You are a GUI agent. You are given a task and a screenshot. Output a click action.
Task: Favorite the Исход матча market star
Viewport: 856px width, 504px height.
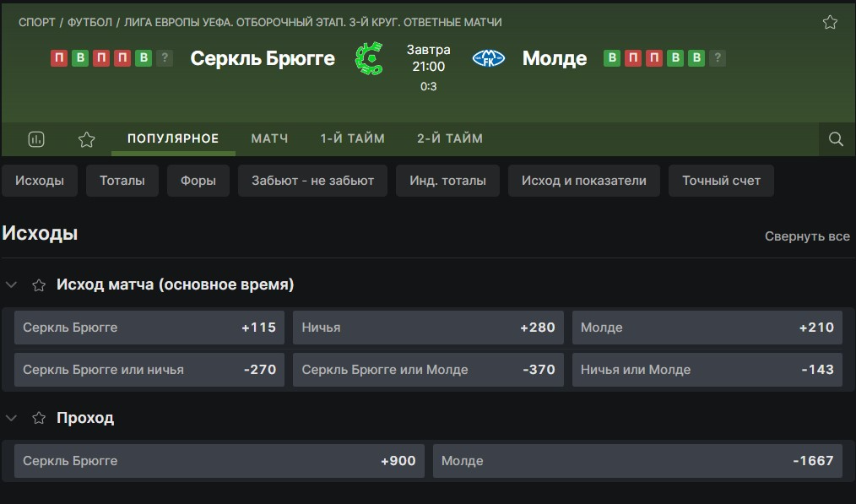(x=39, y=285)
